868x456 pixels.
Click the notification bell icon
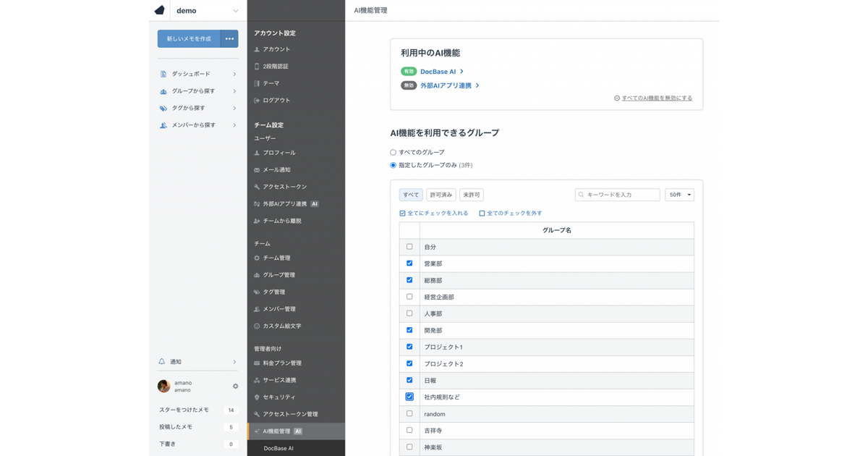coord(162,362)
